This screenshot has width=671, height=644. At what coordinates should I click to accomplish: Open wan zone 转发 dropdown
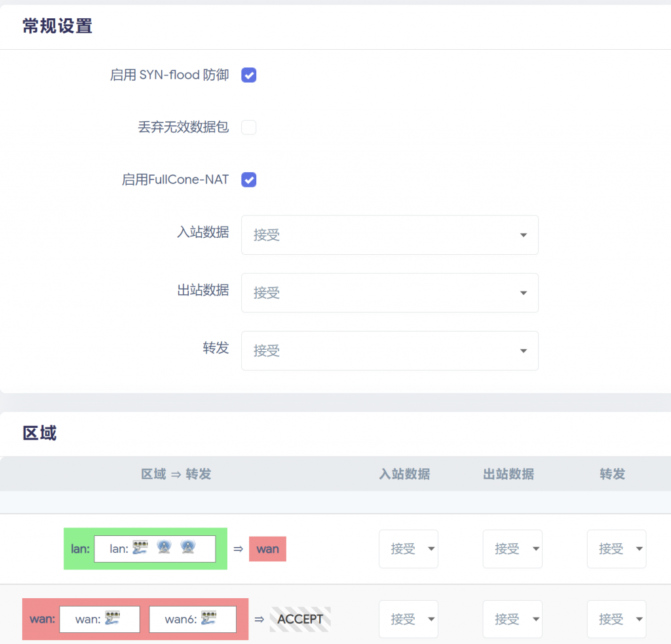tap(616, 619)
